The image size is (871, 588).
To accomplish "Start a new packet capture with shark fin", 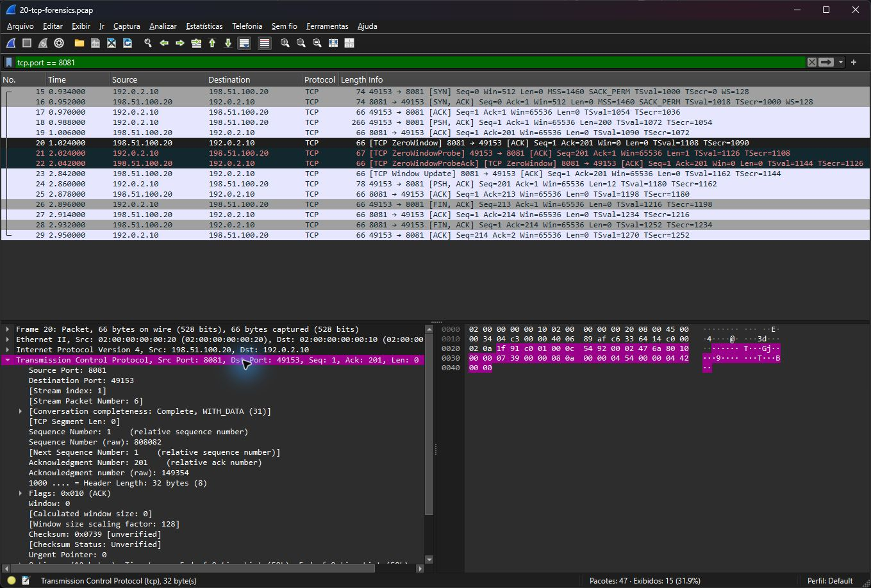I will click(10, 43).
